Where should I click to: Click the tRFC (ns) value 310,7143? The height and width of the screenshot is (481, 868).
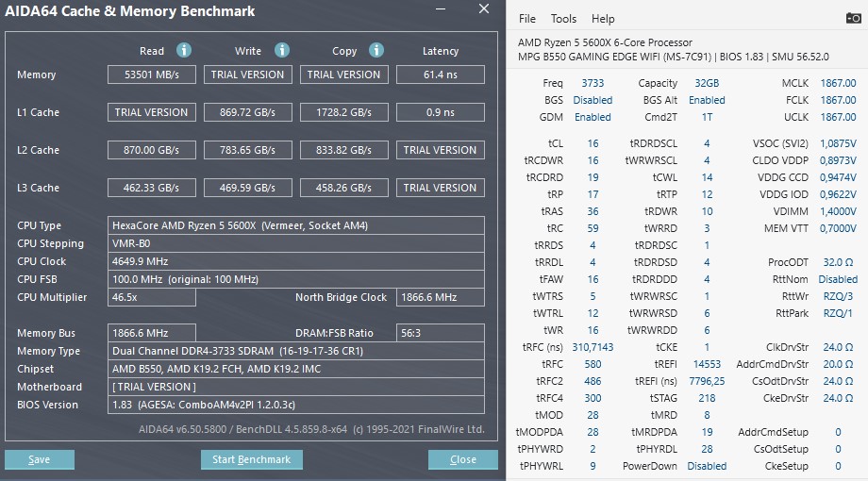(593, 348)
